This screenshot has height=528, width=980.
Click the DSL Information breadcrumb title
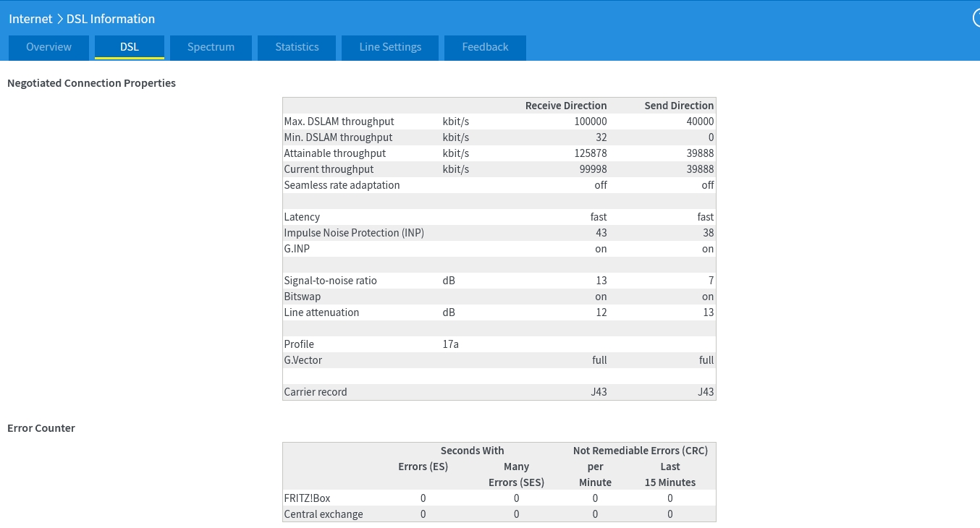coord(111,19)
